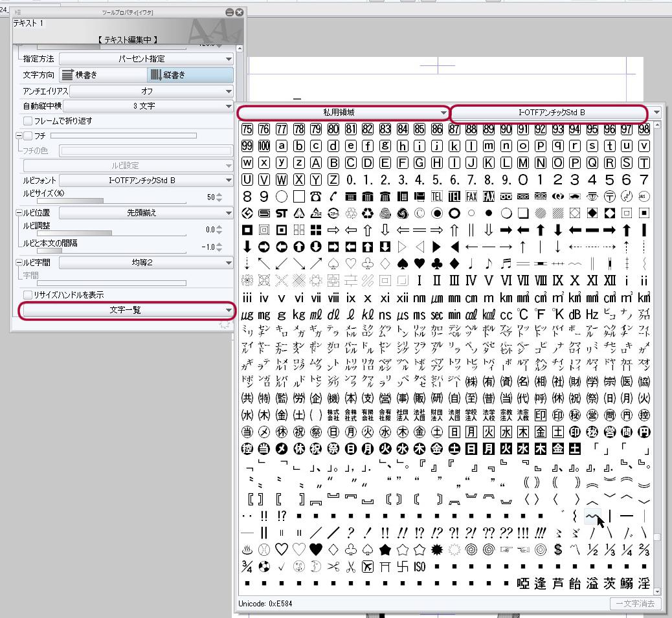672x618 pixels.
Task: Set text direction to 横書き
Action: point(104,75)
